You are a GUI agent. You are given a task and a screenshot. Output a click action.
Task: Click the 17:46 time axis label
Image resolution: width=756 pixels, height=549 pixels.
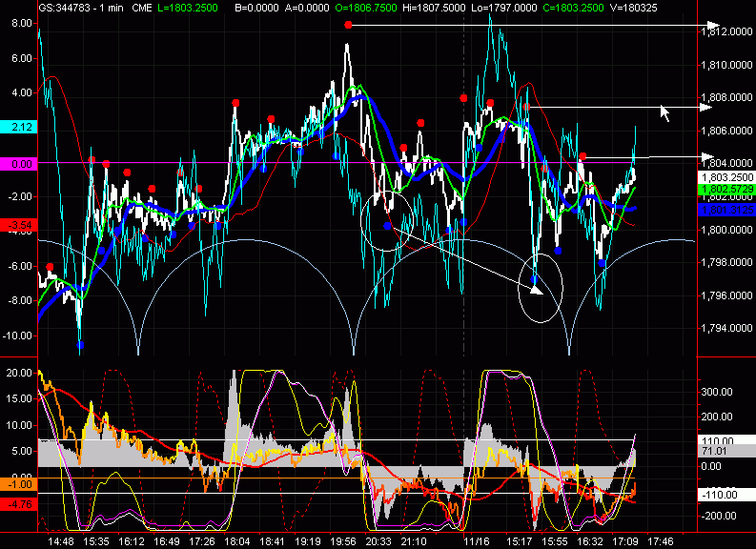(660, 541)
